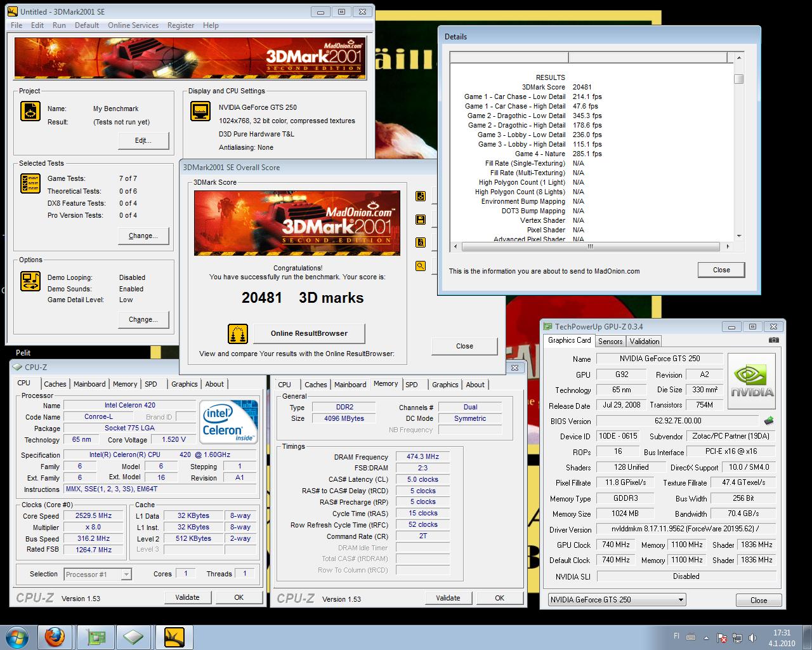Click OK in the right CPU-Z window
Image resolution: width=812 pixels, height=650 pixels.
500,598
